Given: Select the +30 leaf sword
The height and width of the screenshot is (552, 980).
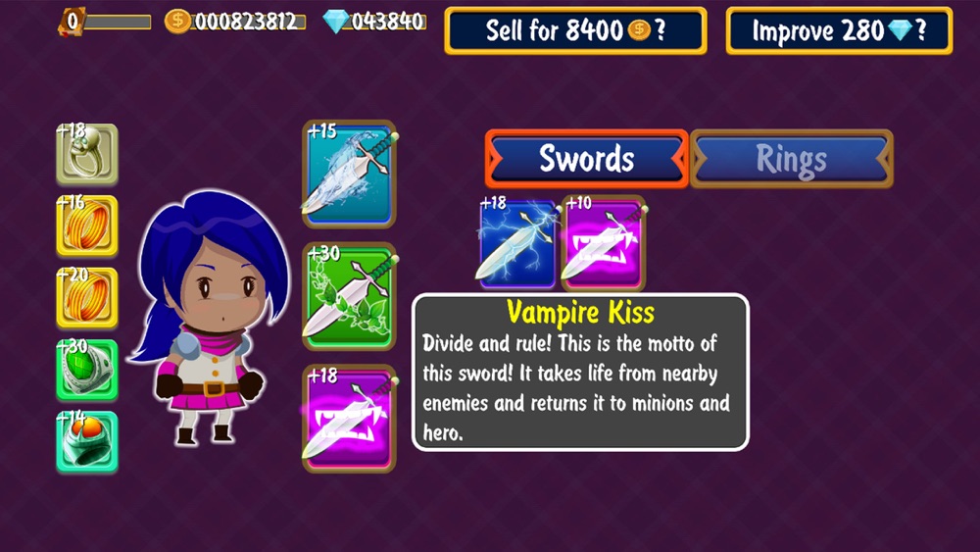Looking at the screenshot, I should [x=350, y=296].
